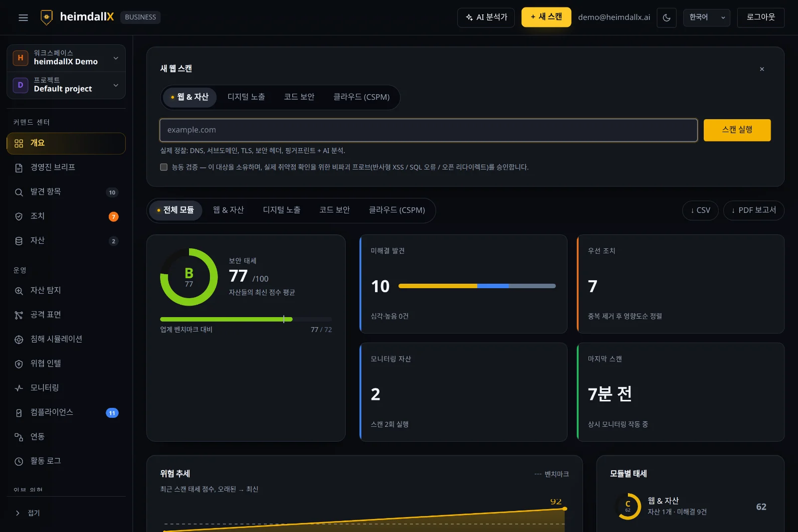Select 클라우드 (CSPM) tab in new scan panel

(362, 97)
